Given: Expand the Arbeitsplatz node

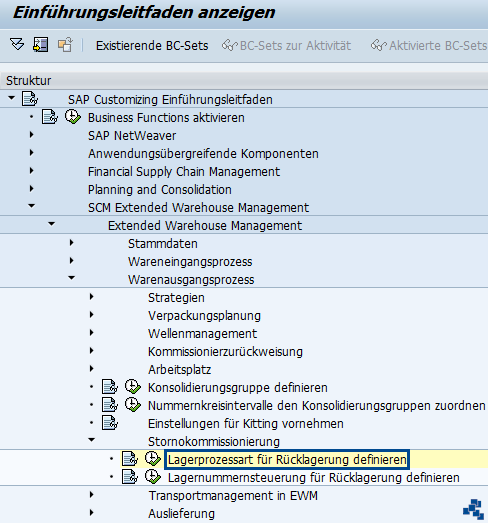Looking at the screenshot, I should (x=91, y=369).
